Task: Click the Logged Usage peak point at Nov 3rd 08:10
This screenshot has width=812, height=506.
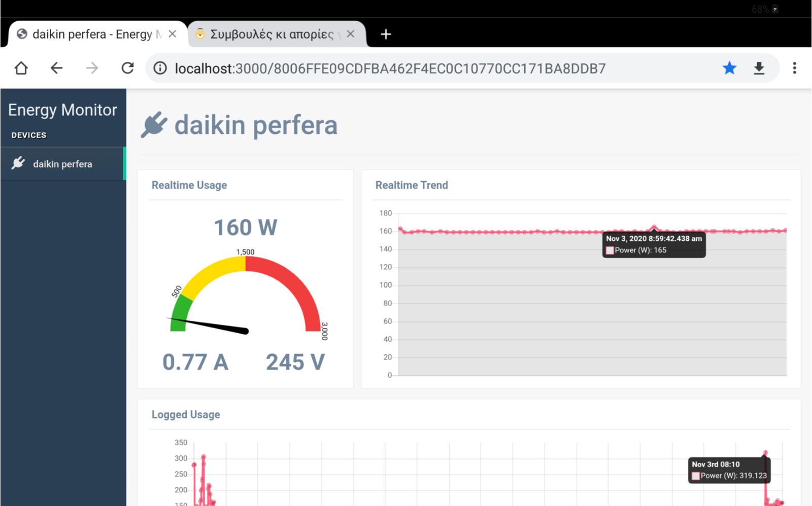Action: point(765,453)
